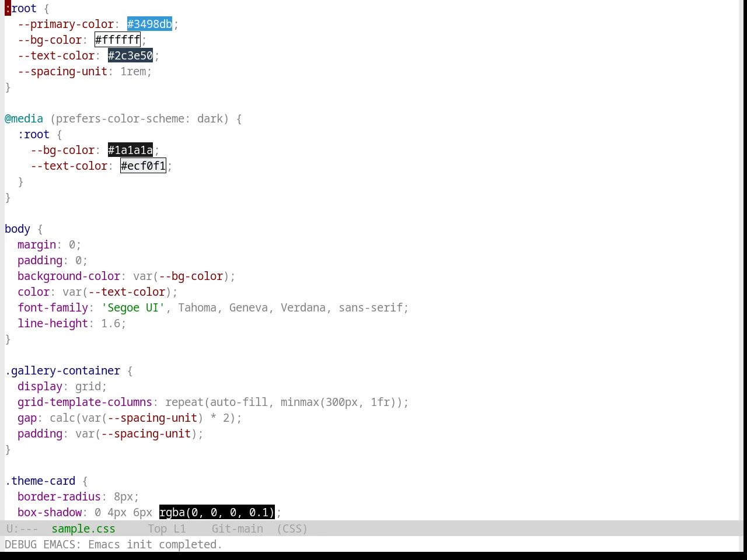Click the echo area message 'Emacs init completed.'
The height and width of the screenshot is (560, 747).
(155, 544)
